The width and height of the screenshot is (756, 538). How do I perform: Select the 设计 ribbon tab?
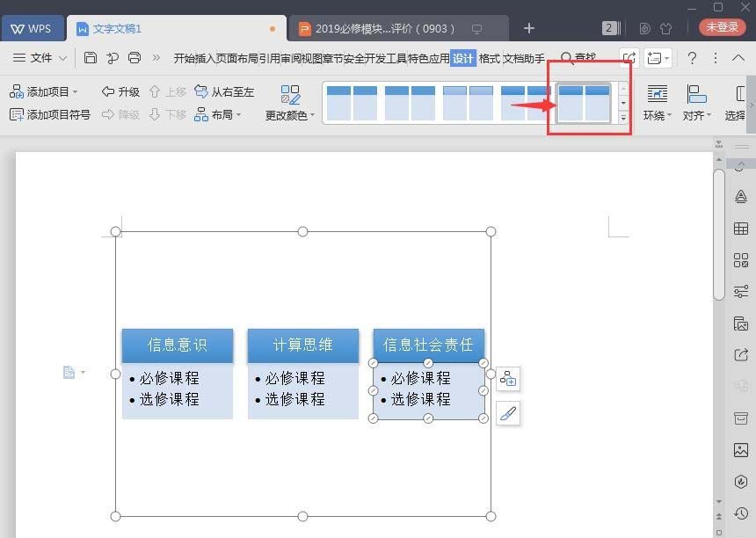(463, 58)
